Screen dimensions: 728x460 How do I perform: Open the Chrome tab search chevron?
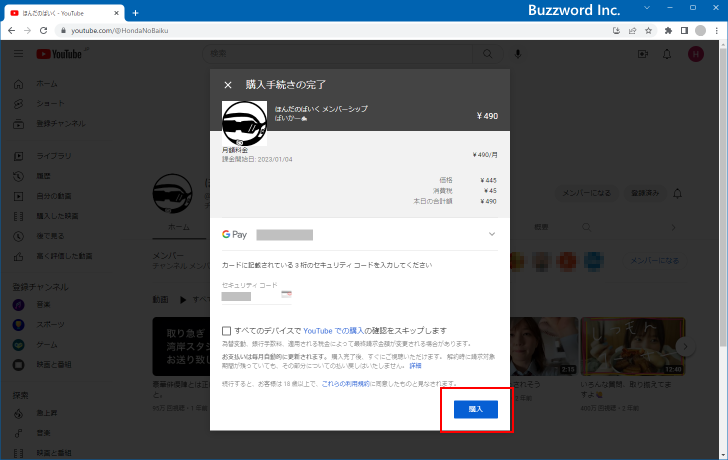[647, 8]
